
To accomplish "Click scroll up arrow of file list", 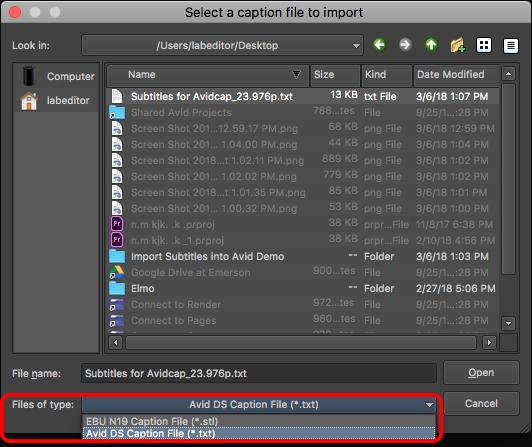I will tap(508, 74).
